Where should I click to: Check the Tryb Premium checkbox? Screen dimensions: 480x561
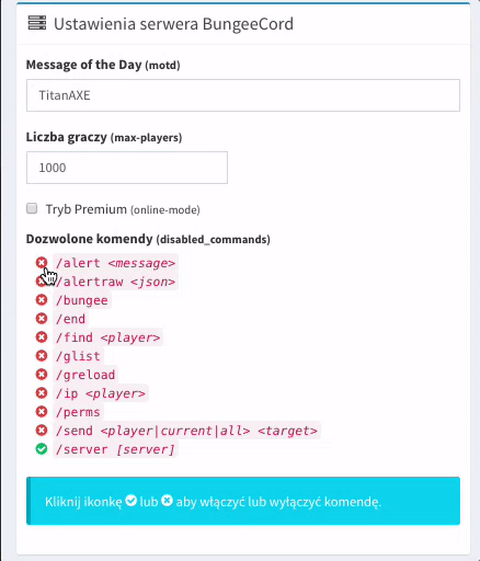[32, 208]
